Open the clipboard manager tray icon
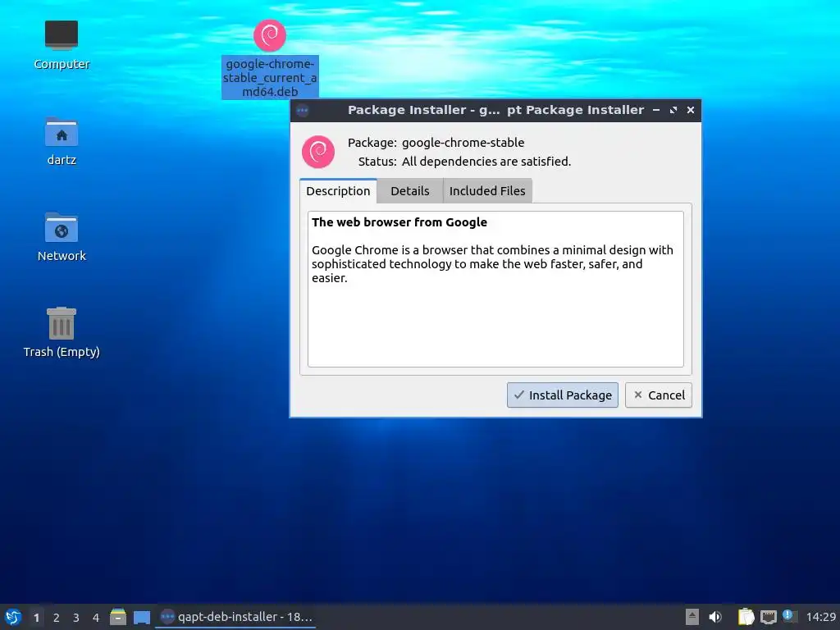840x630 pixels. [746, 617]
